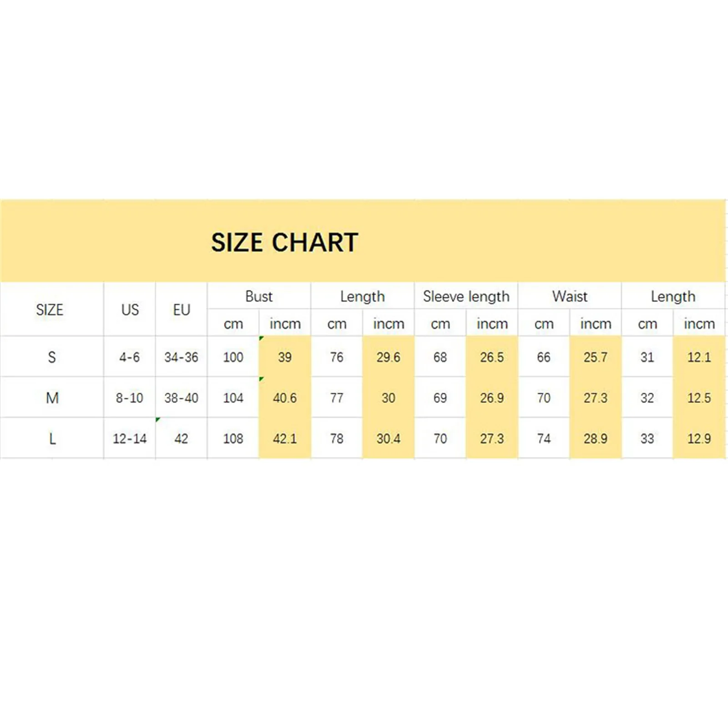The height and width of the screenshot is (728, 728).
Task: Click the highlighted 29.6 length cell
Action: [x=388, y=357]
